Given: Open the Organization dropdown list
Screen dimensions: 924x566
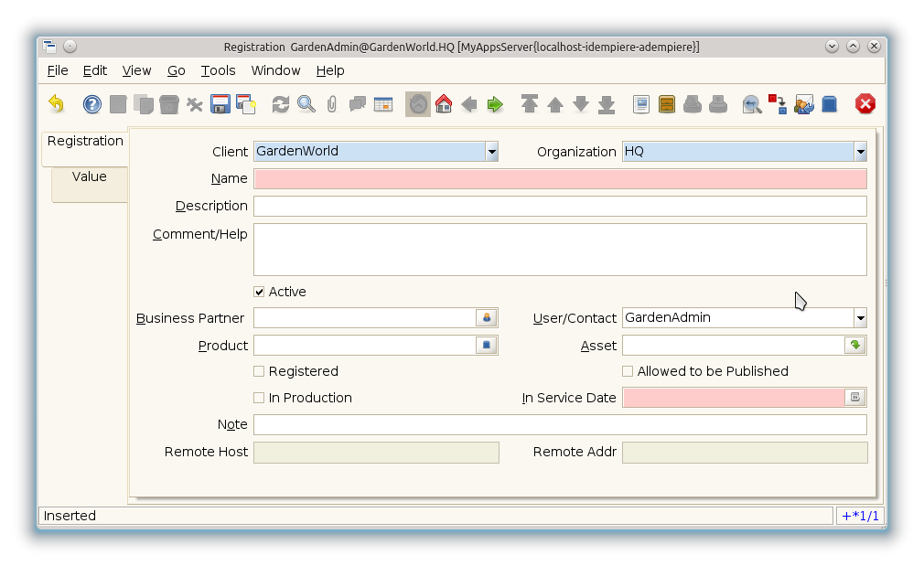Looking at the screenshot, I should 860,152.
